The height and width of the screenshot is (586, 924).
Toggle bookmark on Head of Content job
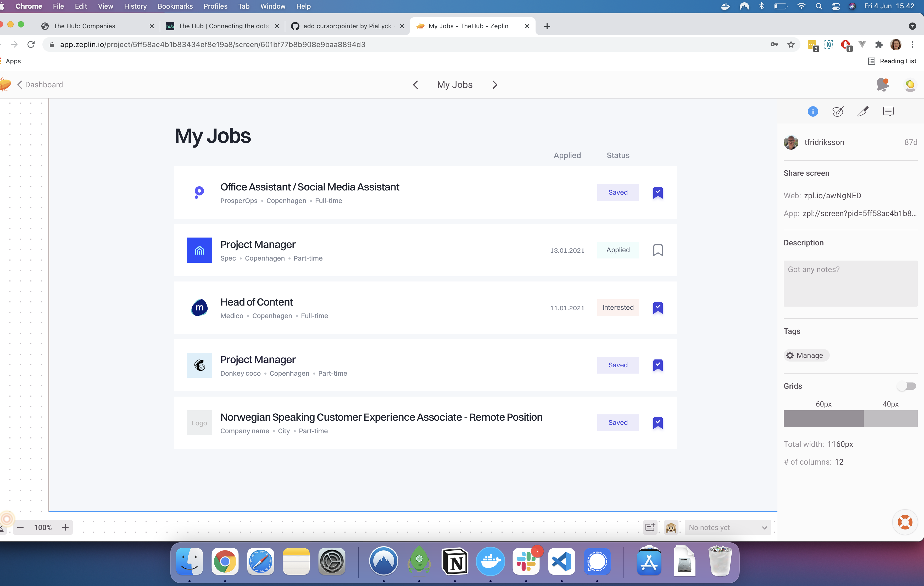(658, 308)
